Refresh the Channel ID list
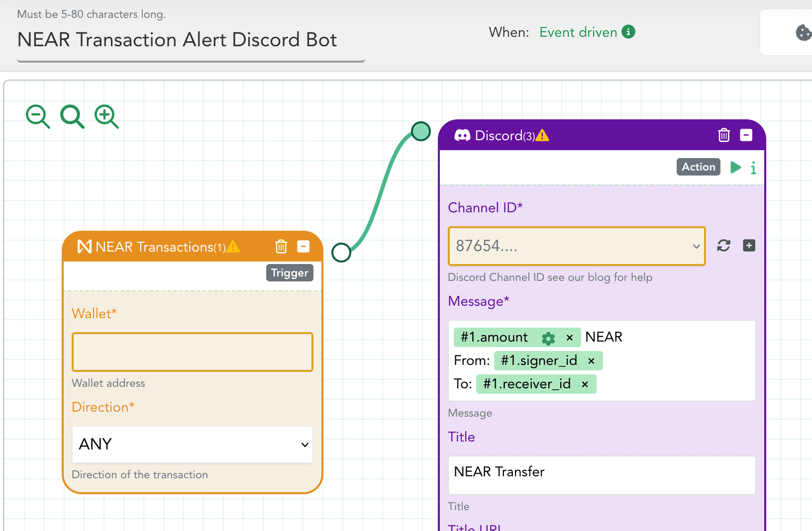 (723, 246)
